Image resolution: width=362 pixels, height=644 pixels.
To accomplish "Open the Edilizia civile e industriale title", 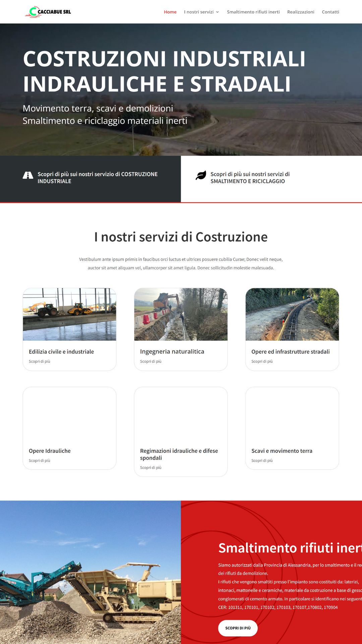I will coord(61,352).
